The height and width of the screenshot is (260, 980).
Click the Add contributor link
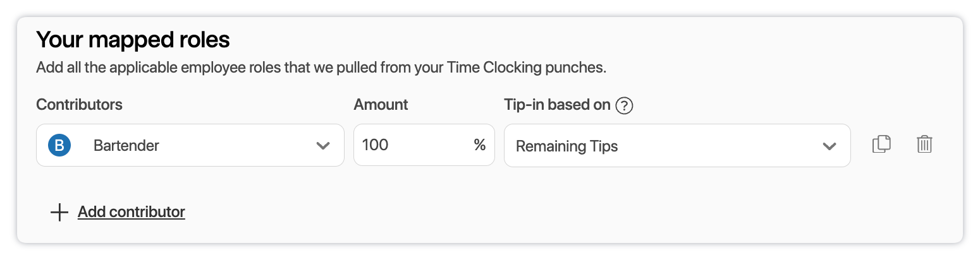pyautogui.click(x=132, y=212)
